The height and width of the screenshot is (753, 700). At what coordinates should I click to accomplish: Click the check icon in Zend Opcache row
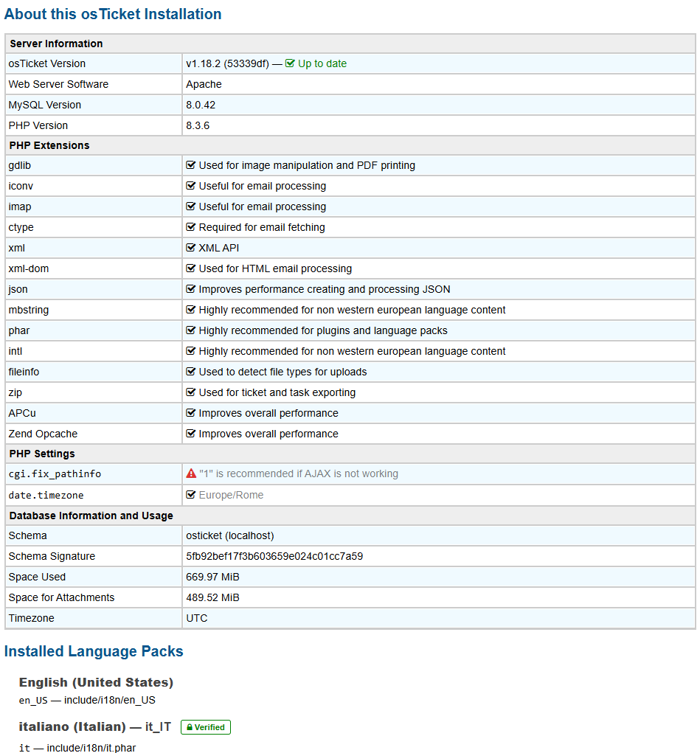pos(191,434)
